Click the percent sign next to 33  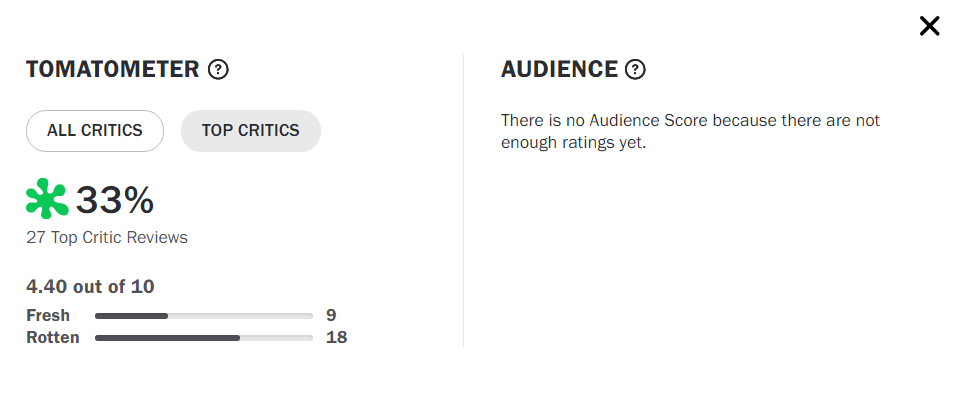click(x=139, y=201)
